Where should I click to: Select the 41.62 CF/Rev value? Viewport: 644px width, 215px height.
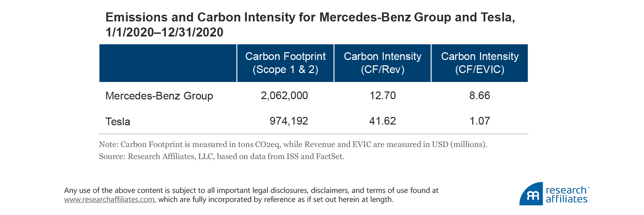382,121
